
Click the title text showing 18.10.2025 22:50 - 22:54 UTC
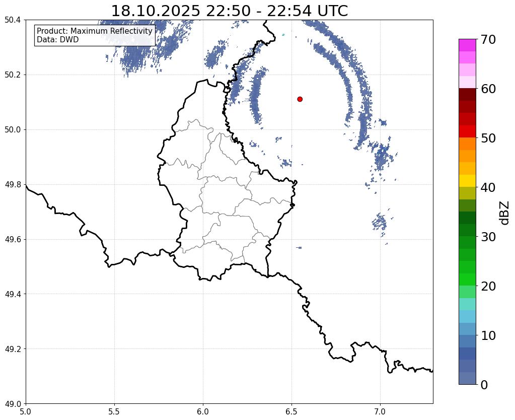pyautogui.click(x=230, y=11)
